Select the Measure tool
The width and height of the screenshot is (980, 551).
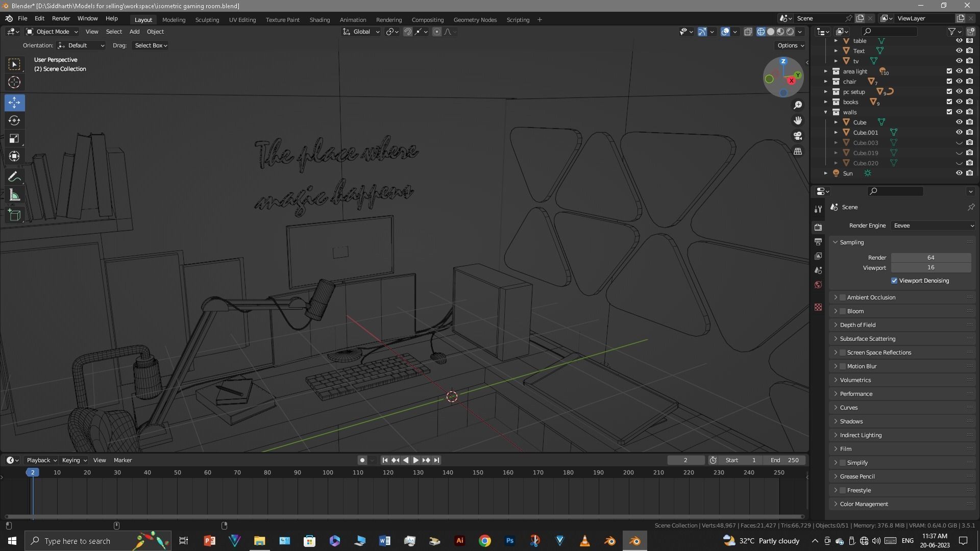[14, 195]
